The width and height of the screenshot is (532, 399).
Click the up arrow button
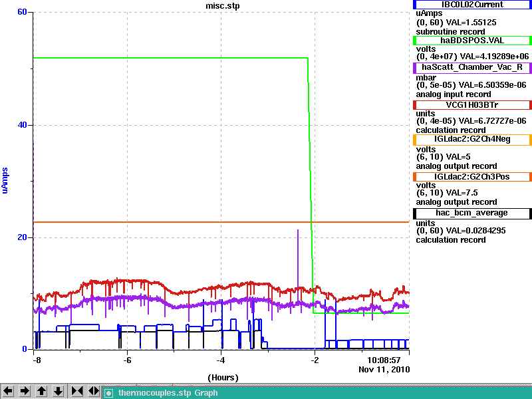click(x=41, y=391)
